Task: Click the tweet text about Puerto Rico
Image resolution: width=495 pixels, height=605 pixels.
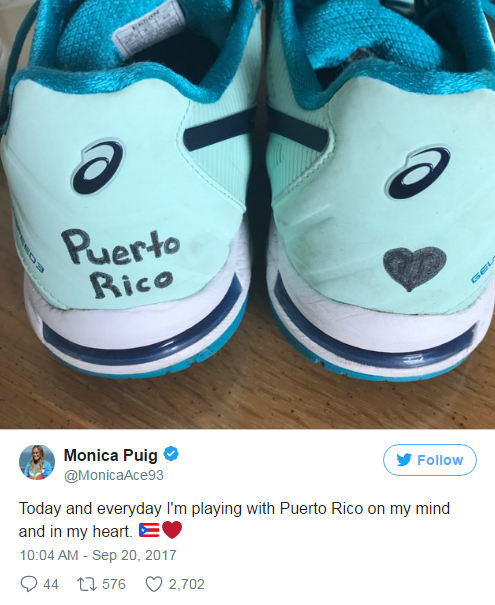Action: [234, 520]
